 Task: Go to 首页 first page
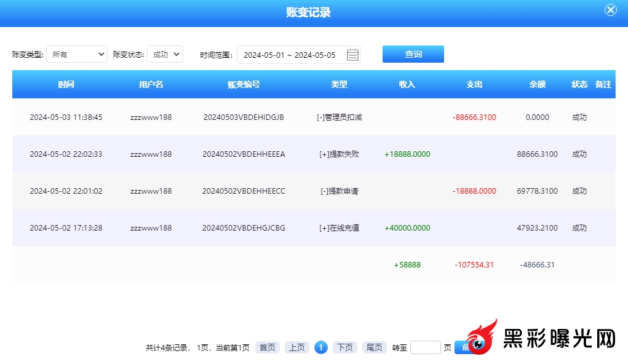[x=268, y=347]
